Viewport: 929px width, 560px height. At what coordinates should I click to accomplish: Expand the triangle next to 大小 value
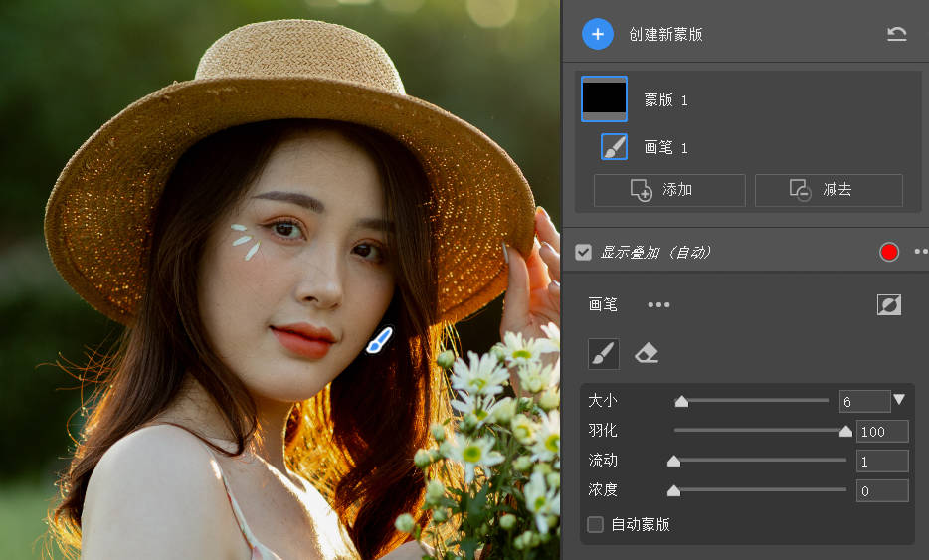click(899, 400)
